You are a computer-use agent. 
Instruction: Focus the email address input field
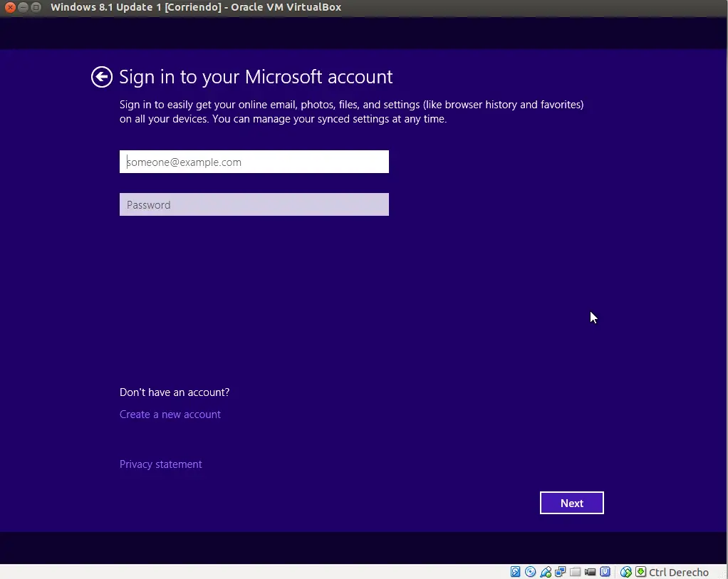(254, 162)
